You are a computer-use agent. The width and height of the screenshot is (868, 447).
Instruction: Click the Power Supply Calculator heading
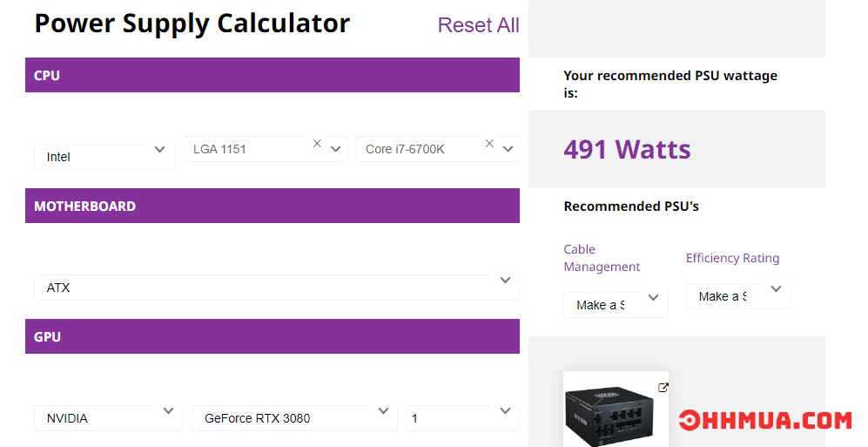(x=192, y=24)
